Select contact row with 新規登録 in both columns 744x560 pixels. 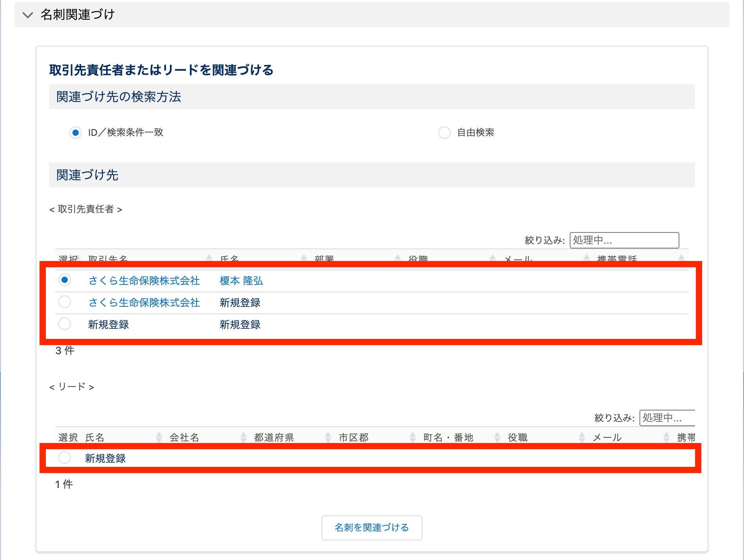65,324
